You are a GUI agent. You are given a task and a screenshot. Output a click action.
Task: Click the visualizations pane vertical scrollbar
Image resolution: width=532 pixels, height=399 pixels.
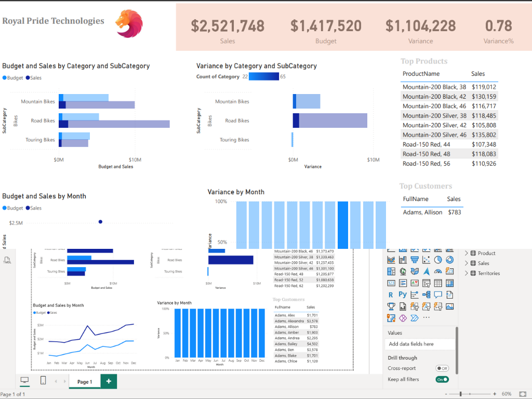(457, 350)
